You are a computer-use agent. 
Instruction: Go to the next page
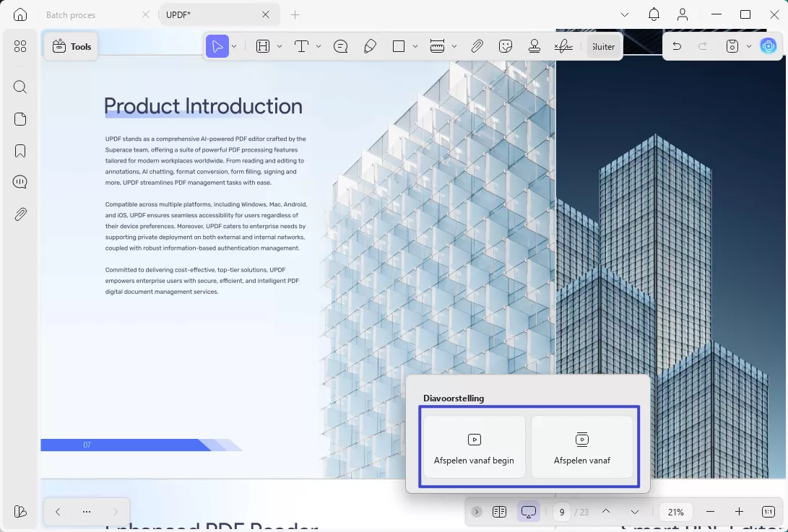tap(635, 512)
